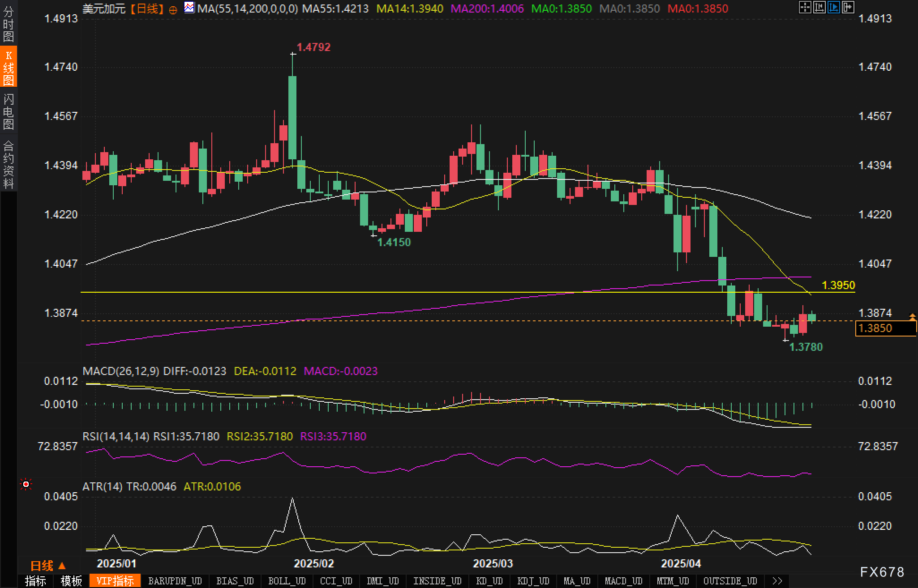The height and width of the screenshot is (588, 918).
Task: Apply the MACD_UD indicator
Action: [623, 581]
